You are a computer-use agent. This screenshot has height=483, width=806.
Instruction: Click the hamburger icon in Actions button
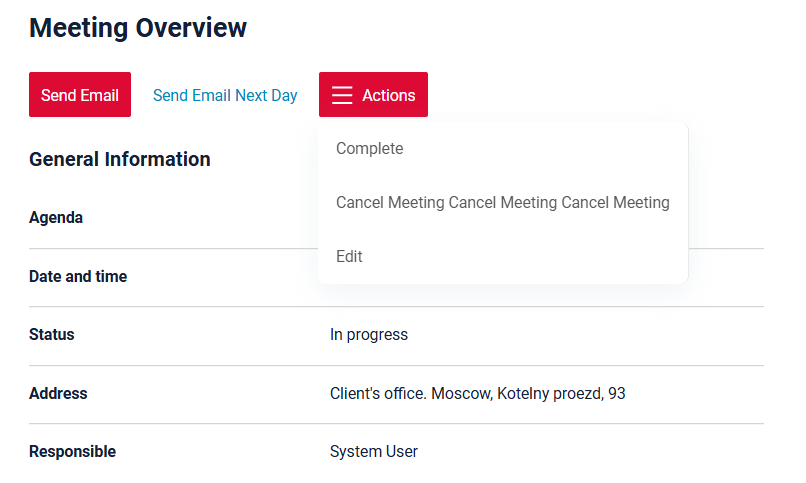pos(342,95)
